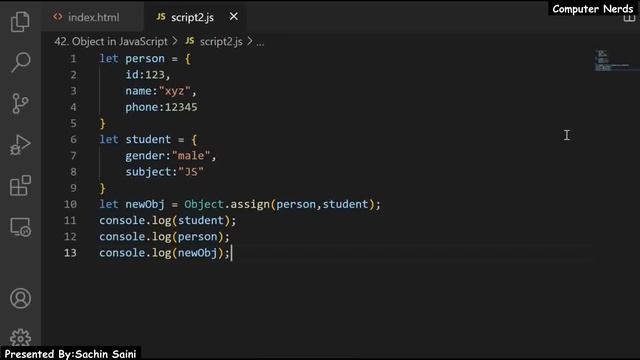Click 'id:123,' on line 2
This screenshot has height=360, width=640.
click(x=148, y=75)
